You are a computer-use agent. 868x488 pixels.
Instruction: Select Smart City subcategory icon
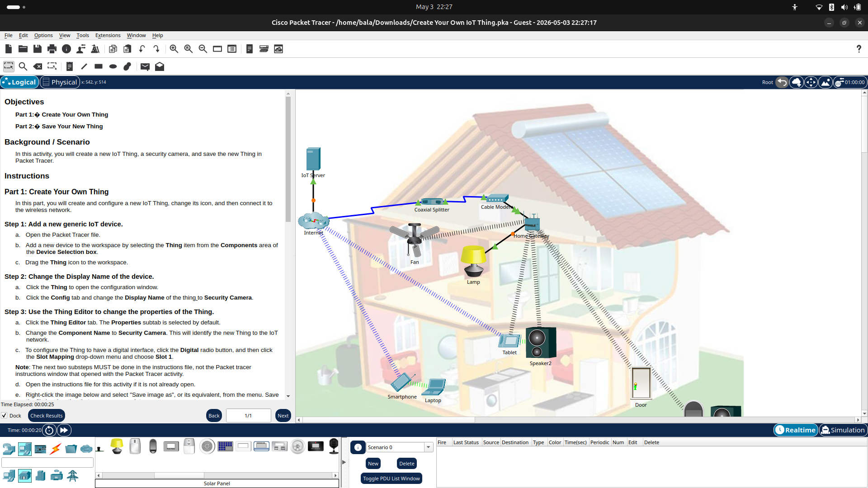click(40, 475)
